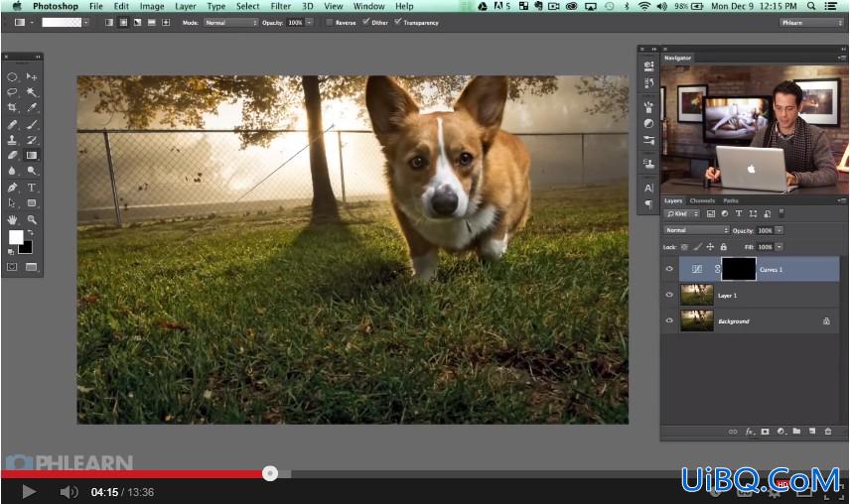This screenshot has width=850, height=504.
Task: Open the layer Fill slider dropdown
Action: coord(779,247)
